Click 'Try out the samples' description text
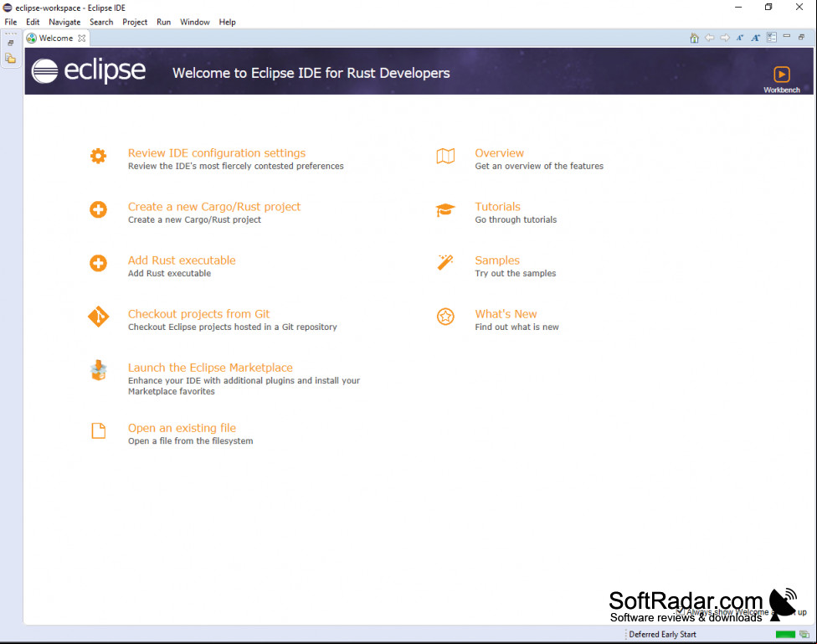The width and height of the screenshot is (817, 644). coord(516,273)
